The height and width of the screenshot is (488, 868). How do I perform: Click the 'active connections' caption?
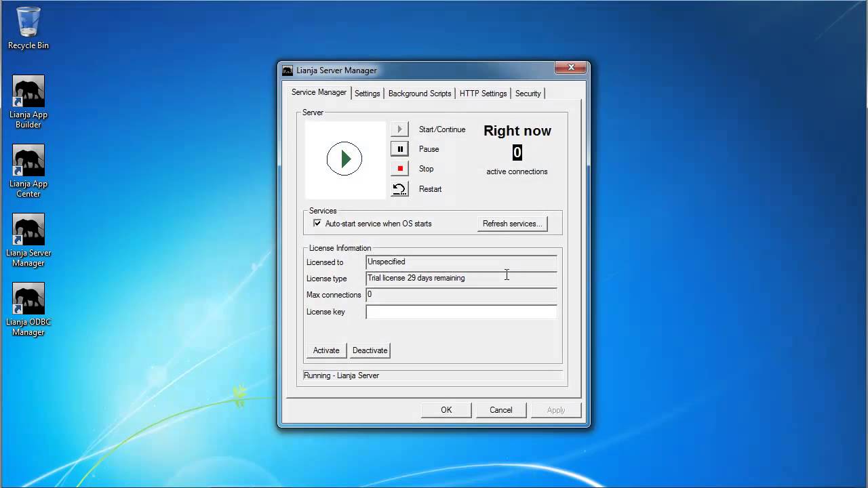pyautogui.click(x=517, y=171)
